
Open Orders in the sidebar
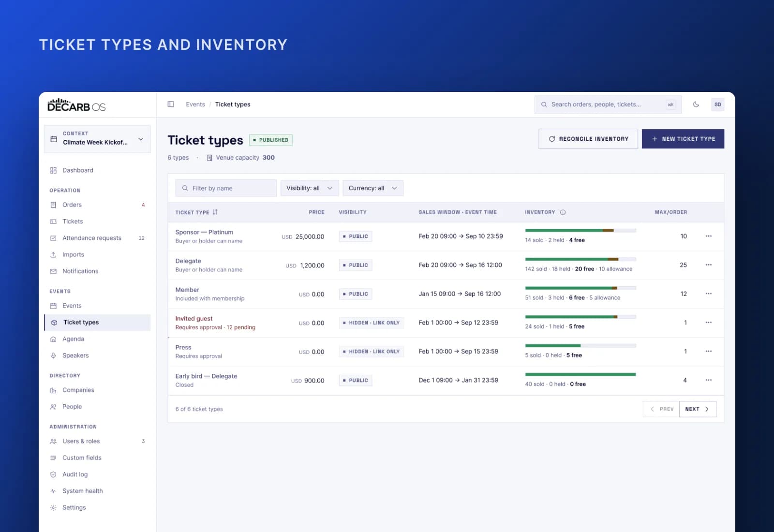click(x=97, y=205)
